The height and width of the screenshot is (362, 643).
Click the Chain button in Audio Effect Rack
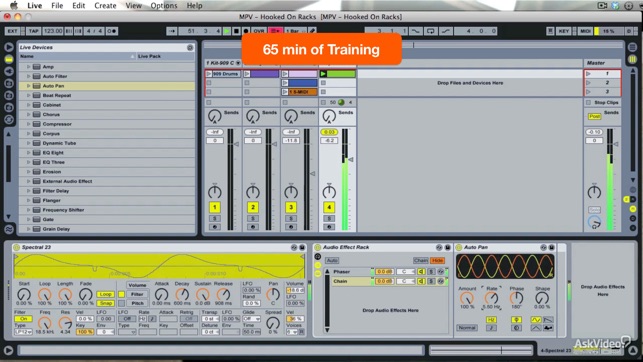[x=420, y=260]
